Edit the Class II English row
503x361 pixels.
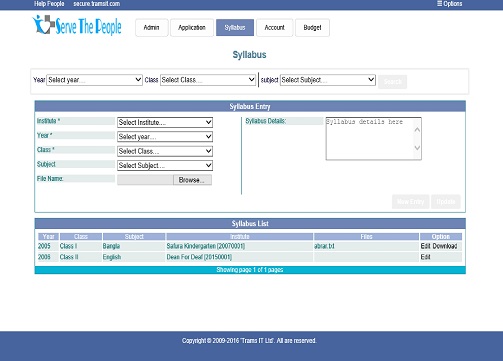[425, 257]
